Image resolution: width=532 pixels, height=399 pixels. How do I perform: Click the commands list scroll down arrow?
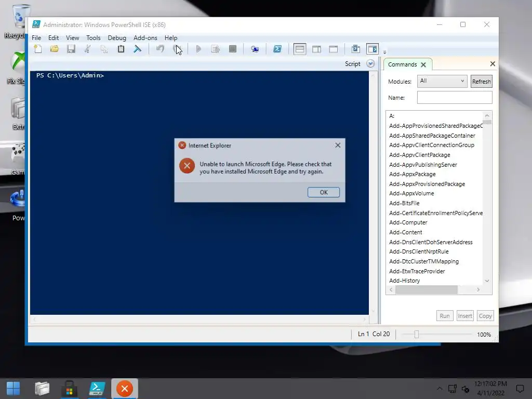click(x=487, y=281)
